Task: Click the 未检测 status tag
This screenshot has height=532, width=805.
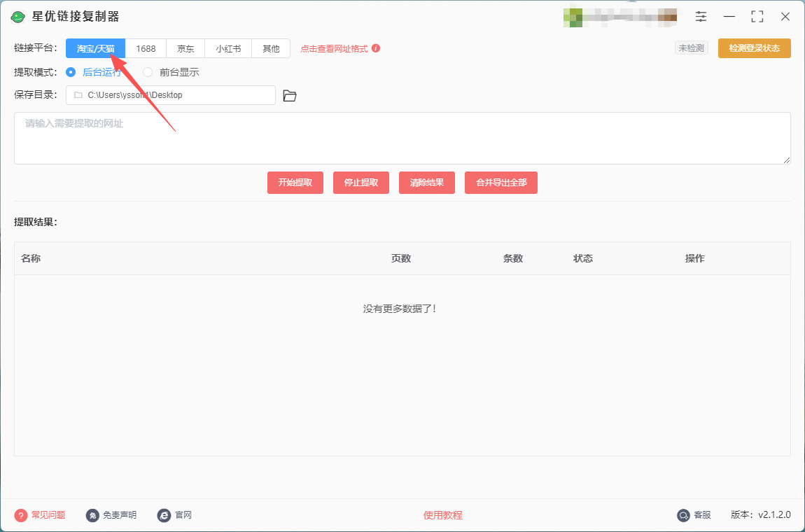Action: point(691,48)
